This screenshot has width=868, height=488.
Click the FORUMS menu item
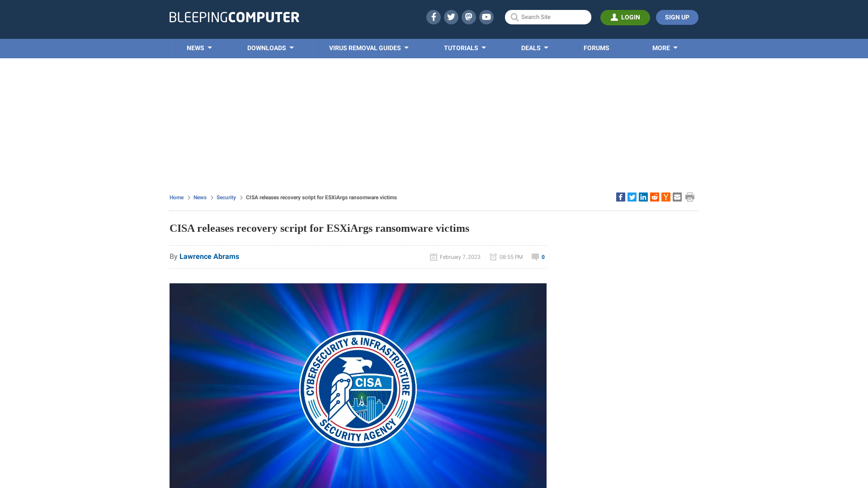click(x=596, y=47)
